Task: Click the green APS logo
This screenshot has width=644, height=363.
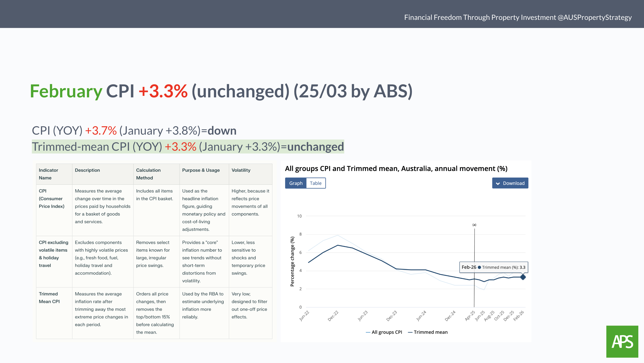Action: pyautogui.click(x=622, y=341)
